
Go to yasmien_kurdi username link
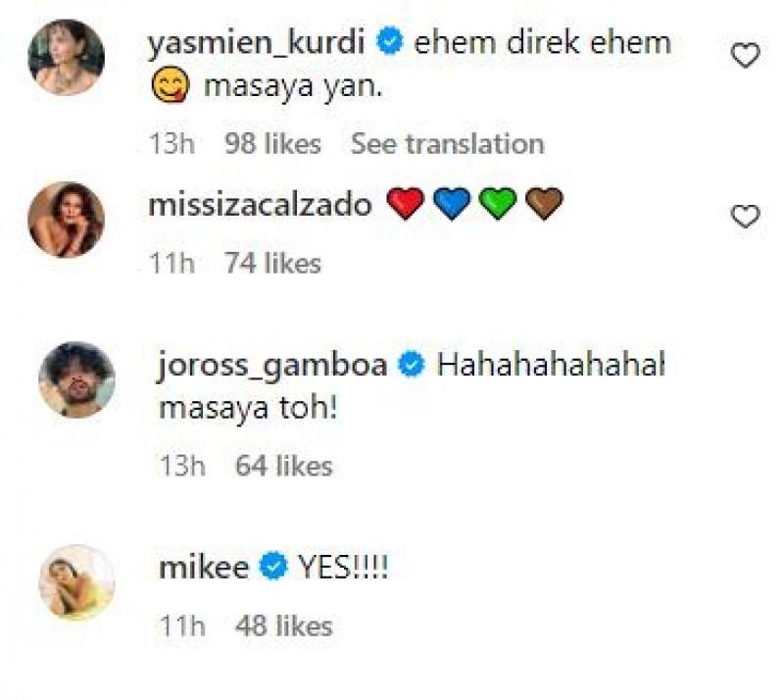click(x=260, y=42)
